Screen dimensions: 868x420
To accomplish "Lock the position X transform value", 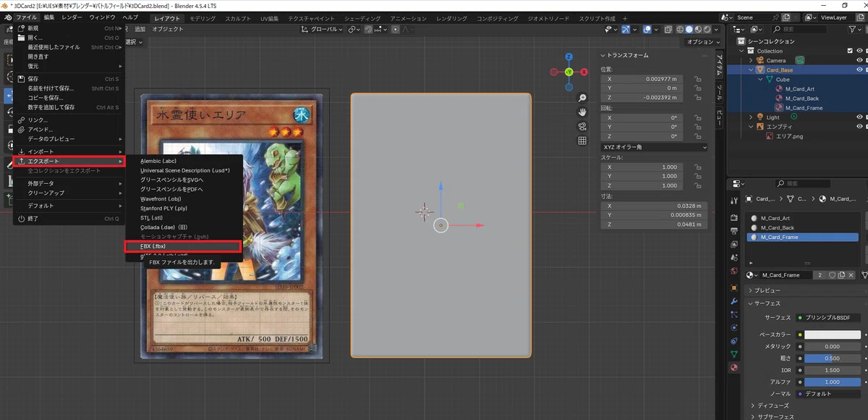I will click(698, 79).
